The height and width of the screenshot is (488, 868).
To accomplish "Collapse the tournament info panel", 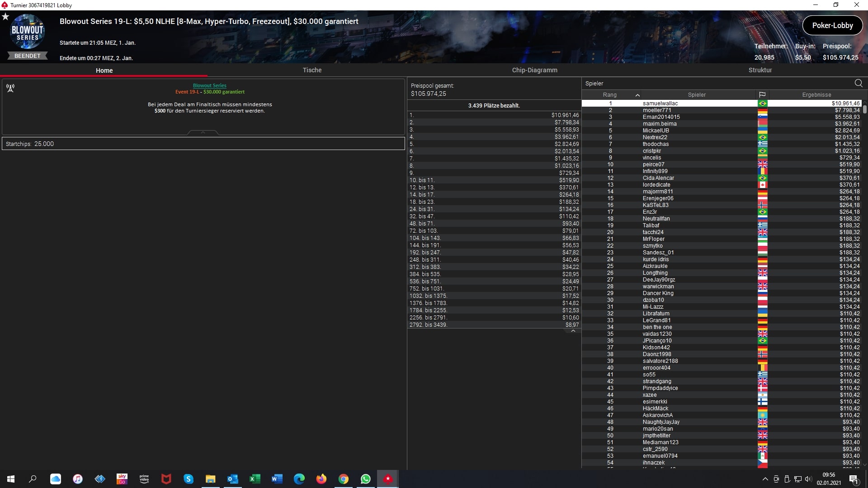I will coord(203,132).
